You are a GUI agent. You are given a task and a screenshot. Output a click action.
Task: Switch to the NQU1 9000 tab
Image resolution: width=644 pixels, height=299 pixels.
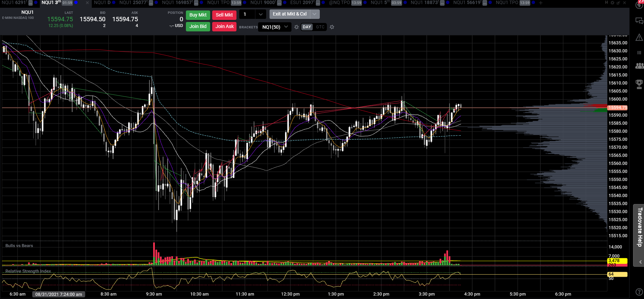tap(263, 3)
